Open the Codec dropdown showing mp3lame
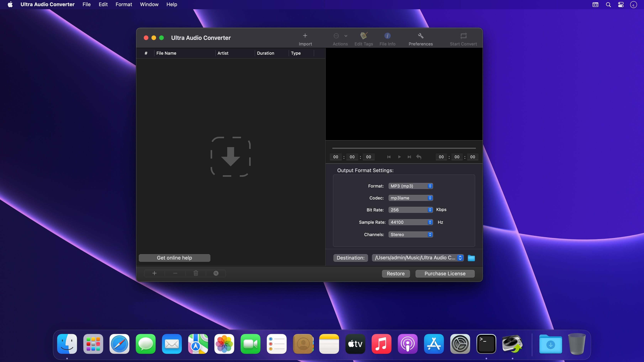Viewport: 644px width, 362px height. (x=410, y=198)
